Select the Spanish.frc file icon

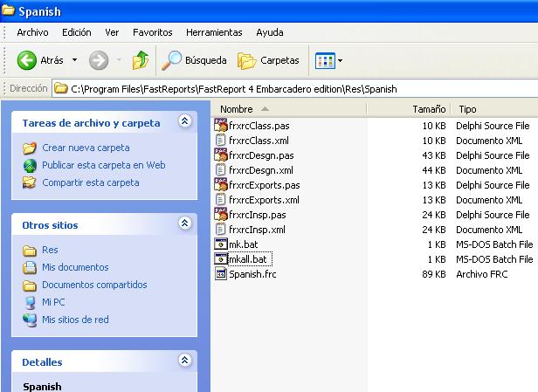tap(220, 274)
